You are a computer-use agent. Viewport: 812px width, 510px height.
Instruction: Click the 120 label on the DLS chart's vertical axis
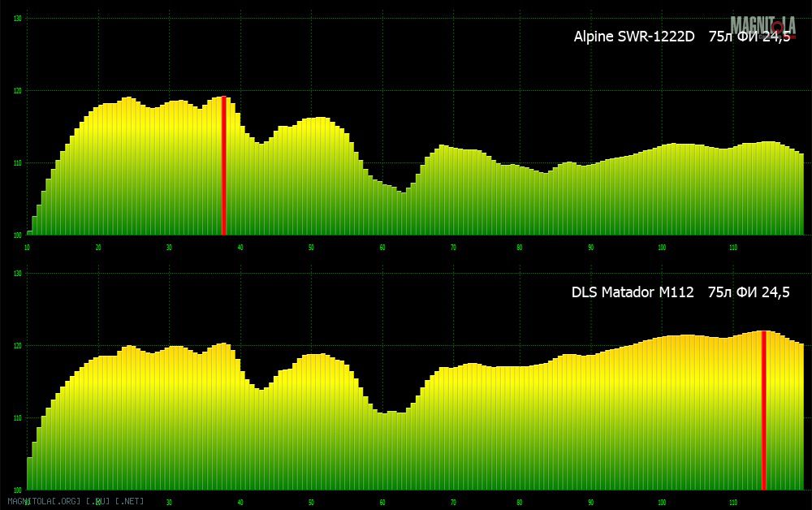pyautogui.click(x=19, y=346)
